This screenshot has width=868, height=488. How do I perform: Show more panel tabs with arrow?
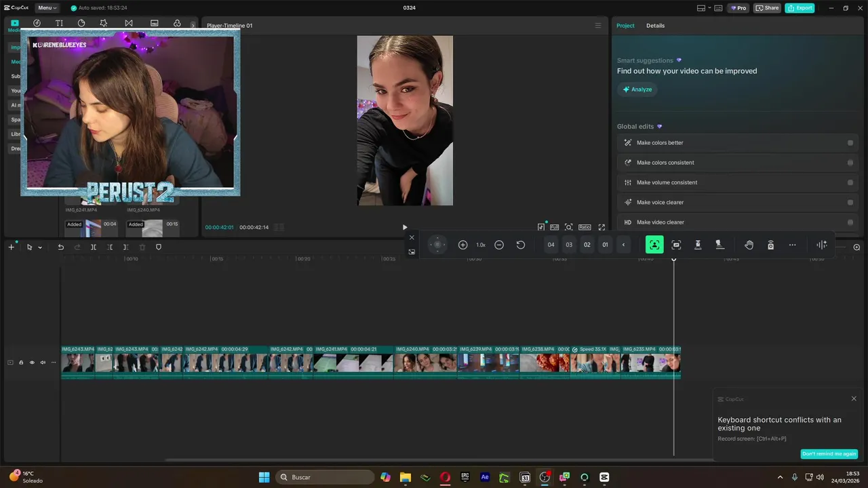tap(193, 25)
